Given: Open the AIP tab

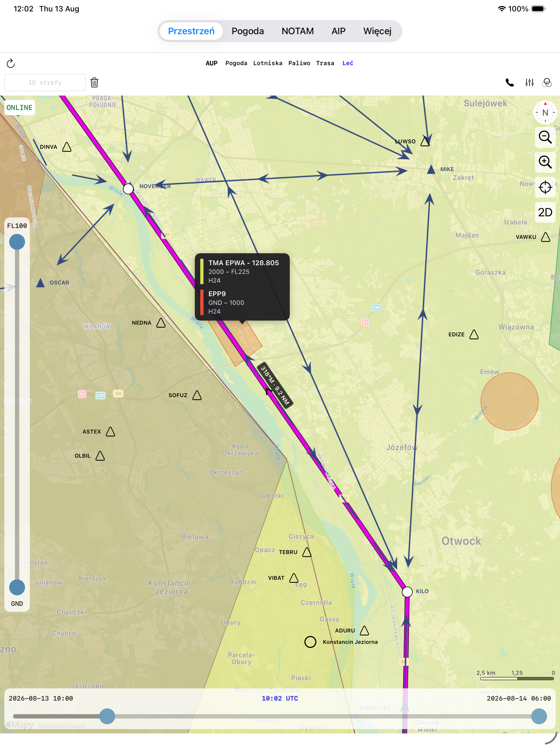Looking at the screenshot, I should pyautogui.click(x=339, y=31).
